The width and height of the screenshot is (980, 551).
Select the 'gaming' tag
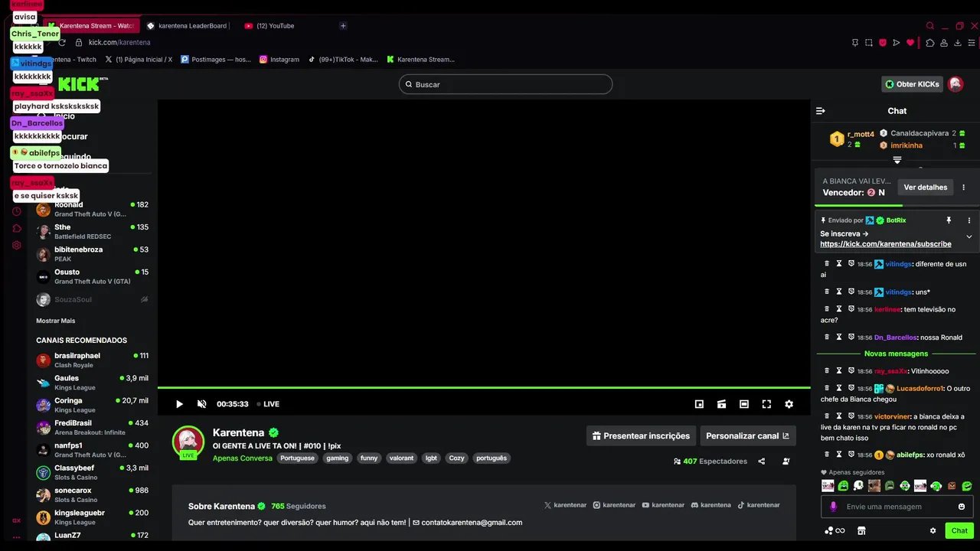pyautogui.click(x=337, y=458)
